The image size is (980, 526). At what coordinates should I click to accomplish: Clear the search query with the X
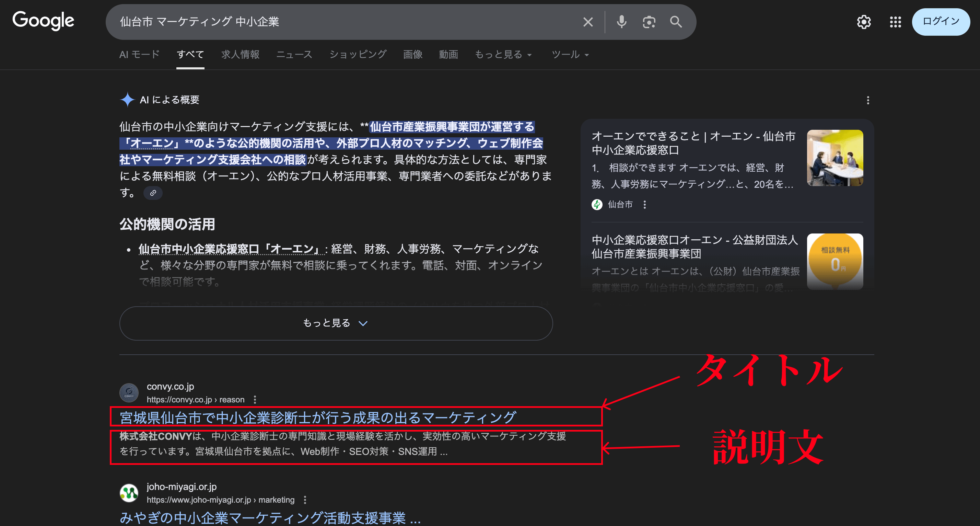click(588, 22)
